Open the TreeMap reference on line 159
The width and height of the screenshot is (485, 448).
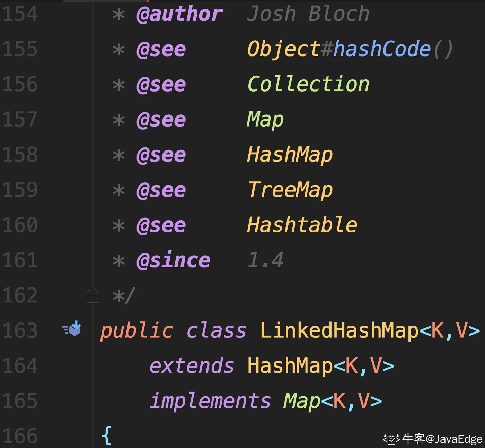tap(290, 190)
